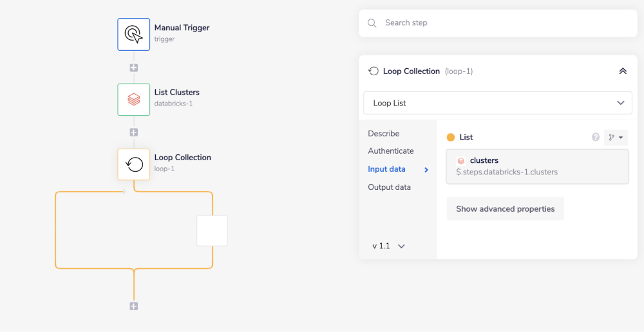Screen dimensions: 644x332
Task: Open the List input type selector dropdown
Action: point(616,137)
